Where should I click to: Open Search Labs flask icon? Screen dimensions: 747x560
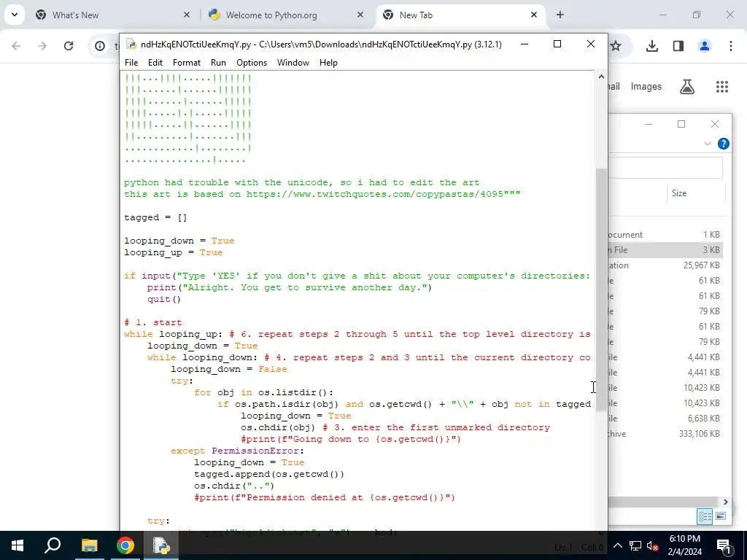point(687,87)
